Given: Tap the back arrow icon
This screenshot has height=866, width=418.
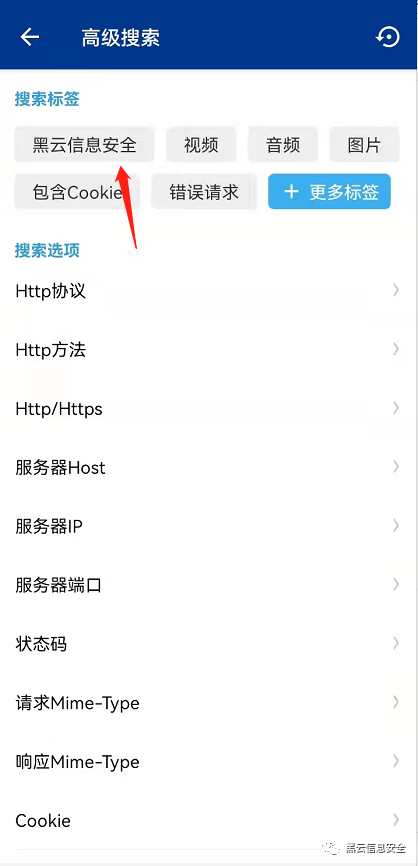Looking at the screenshot, I should tap(30, 37).
